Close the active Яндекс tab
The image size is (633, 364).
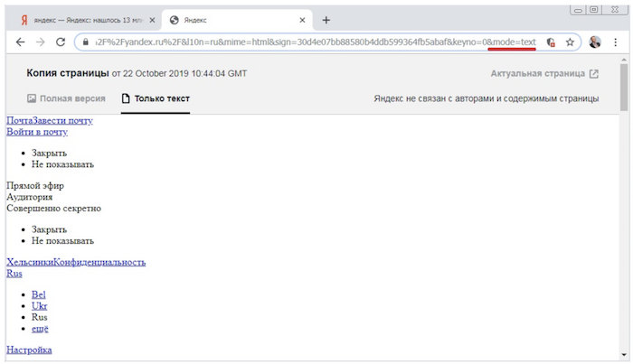coord(302,20)
